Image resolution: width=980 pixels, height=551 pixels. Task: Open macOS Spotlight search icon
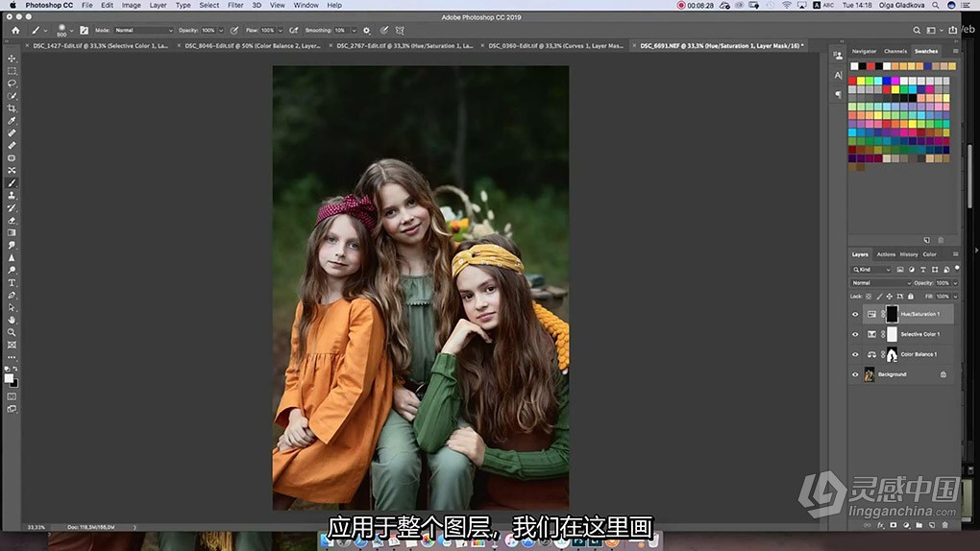pyautogui.click(x=936, y=5)
